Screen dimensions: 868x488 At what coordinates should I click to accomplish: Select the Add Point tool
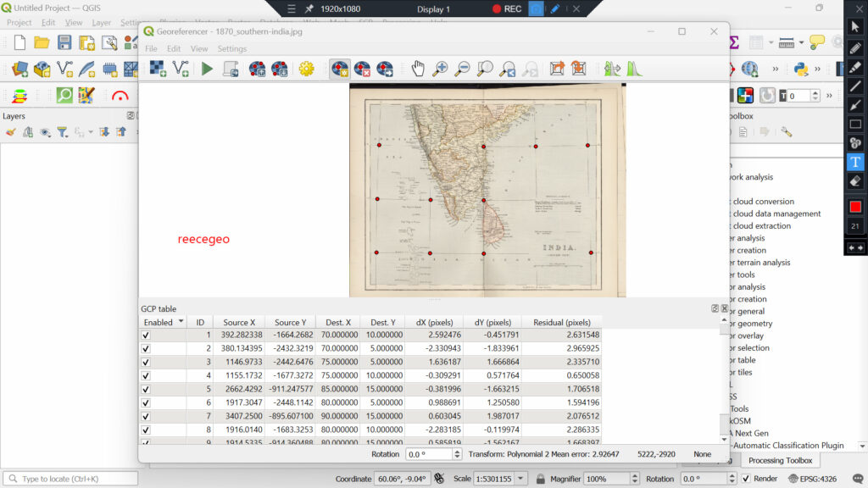coord(339,69)
